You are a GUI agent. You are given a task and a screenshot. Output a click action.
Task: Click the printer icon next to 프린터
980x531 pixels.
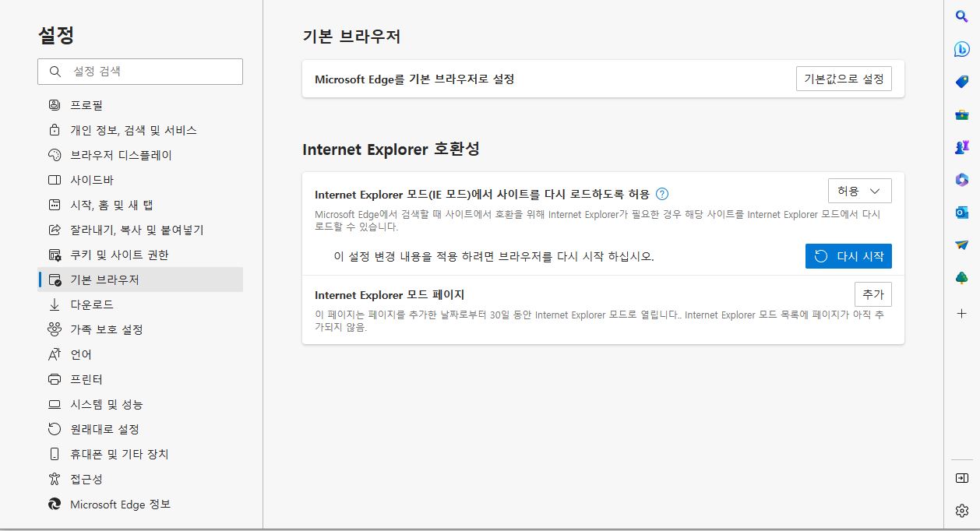click(55, 379)
